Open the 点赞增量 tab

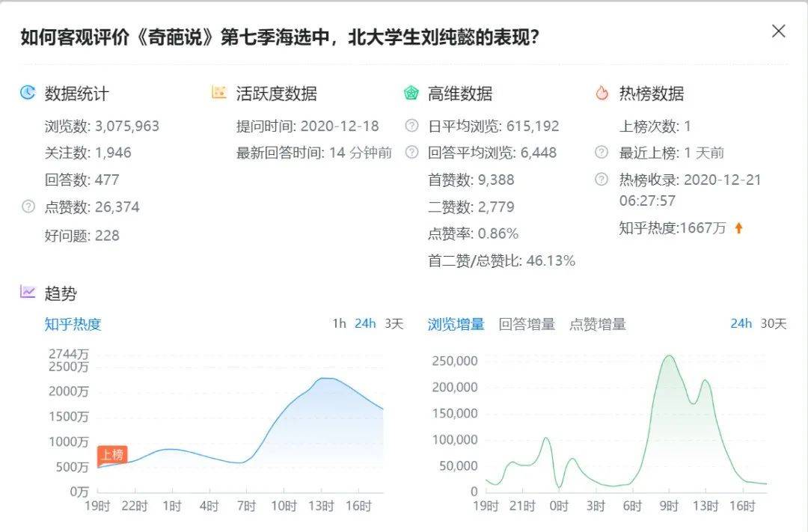597,324
